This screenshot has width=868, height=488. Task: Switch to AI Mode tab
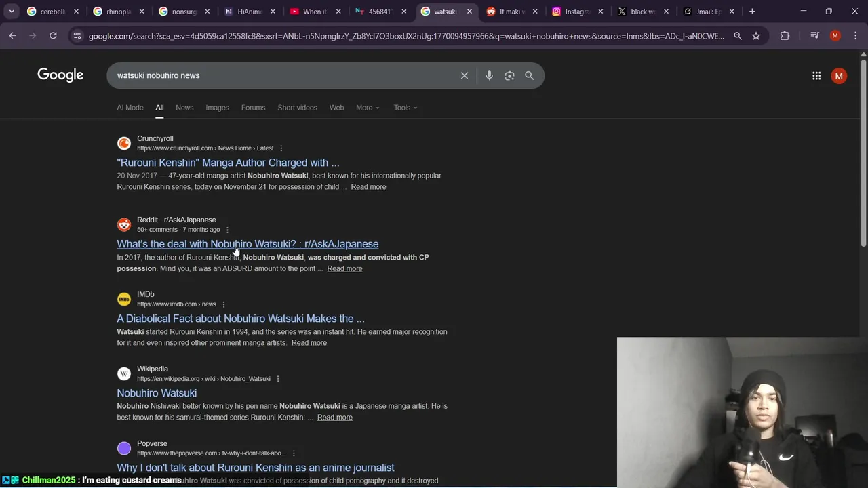(130, 108)
